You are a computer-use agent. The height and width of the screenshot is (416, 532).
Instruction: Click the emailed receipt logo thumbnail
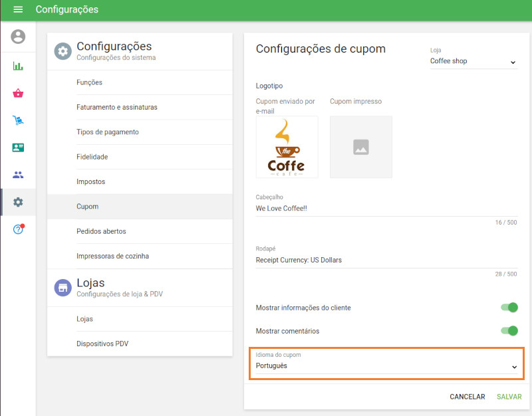point(287,147)
